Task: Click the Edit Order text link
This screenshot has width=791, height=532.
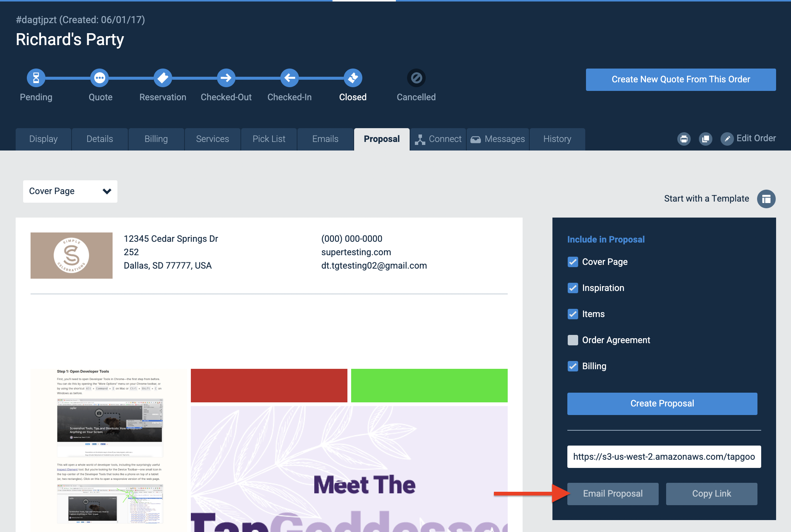Action: click(756, 139)
